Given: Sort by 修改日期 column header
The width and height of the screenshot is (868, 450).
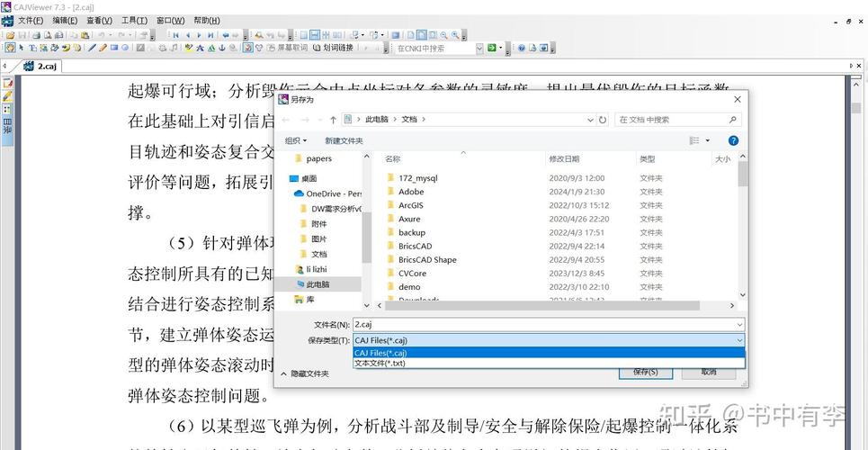Looking at the screenshot, I should tap(564, 159).
